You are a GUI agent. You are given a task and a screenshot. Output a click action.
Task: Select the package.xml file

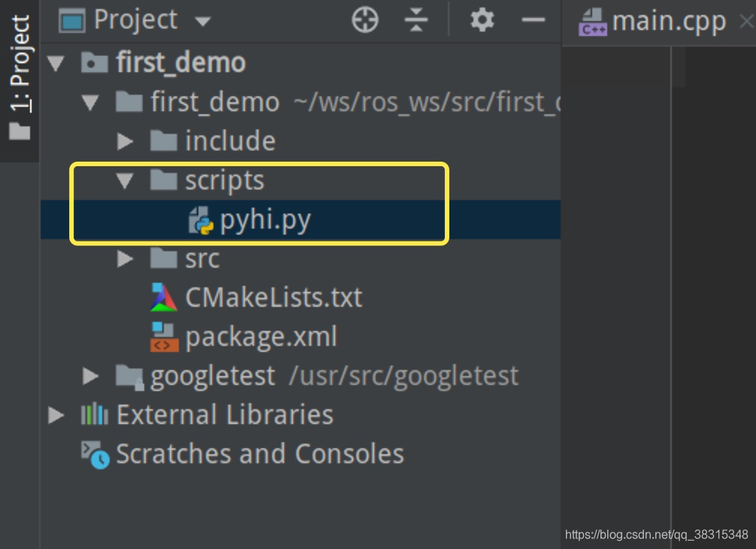tap(262, 338)
